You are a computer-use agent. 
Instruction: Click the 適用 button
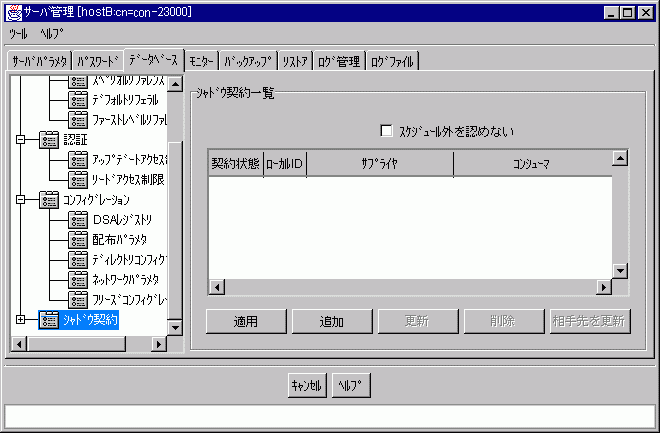(x=246, y=321)
